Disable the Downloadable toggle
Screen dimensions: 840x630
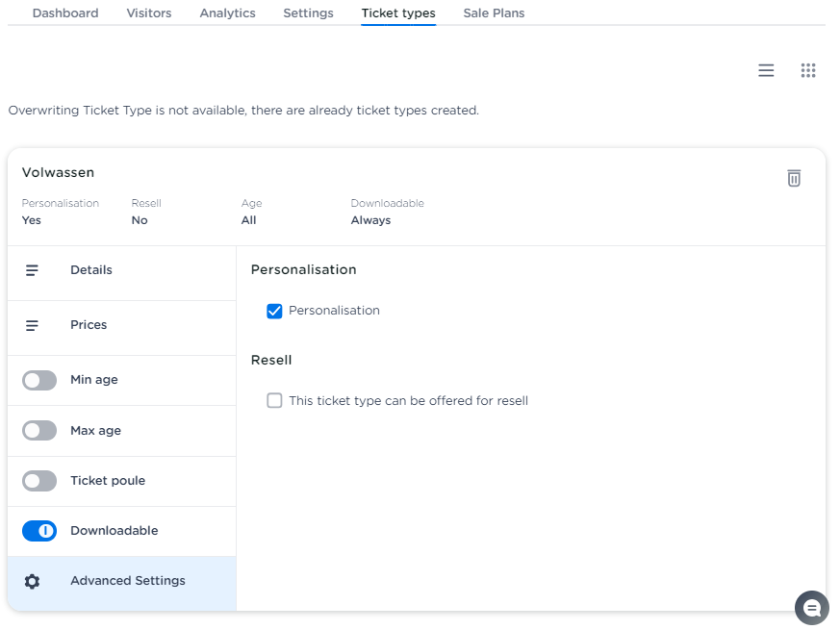[39, 531]
